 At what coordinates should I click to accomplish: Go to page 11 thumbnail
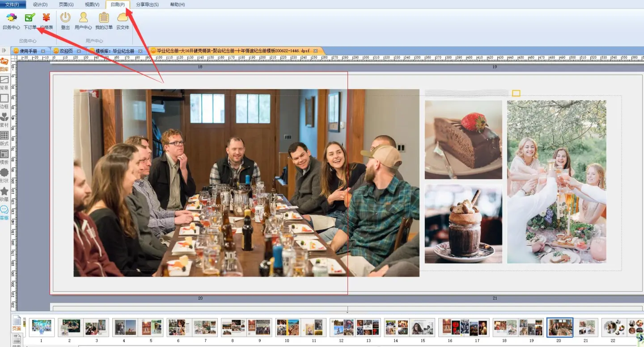314,327
